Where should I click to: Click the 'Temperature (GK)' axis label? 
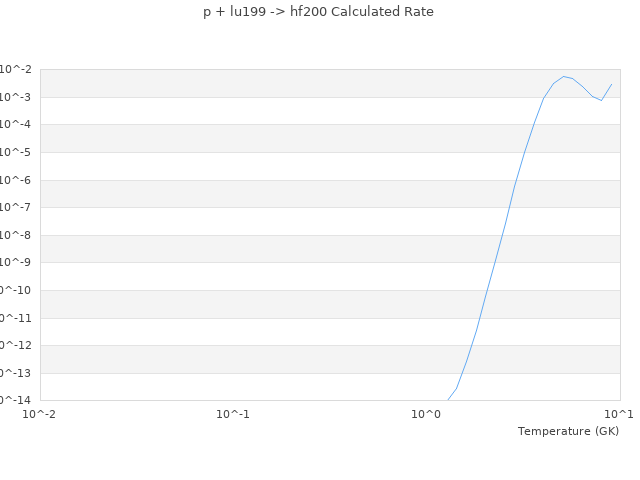click(x=568, y=431)
